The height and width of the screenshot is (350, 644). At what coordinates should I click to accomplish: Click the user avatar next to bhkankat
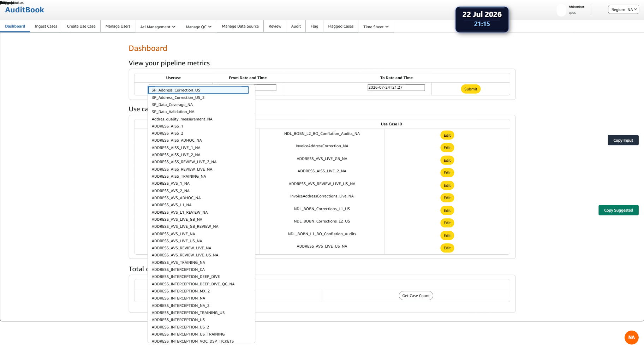tap(561, 10)
